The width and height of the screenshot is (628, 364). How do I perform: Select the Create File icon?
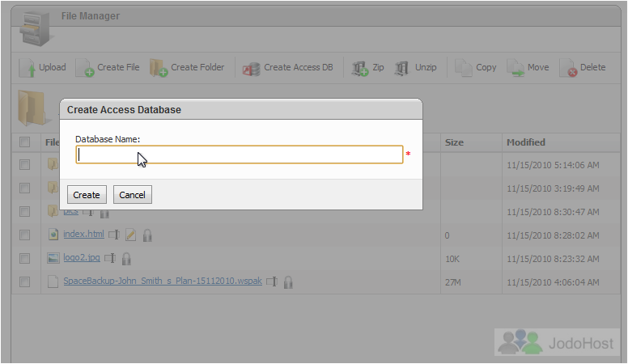point(85,68)
